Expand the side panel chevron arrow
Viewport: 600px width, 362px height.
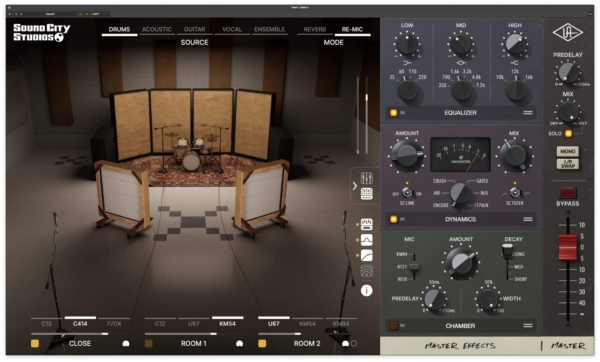coord(355,186)
